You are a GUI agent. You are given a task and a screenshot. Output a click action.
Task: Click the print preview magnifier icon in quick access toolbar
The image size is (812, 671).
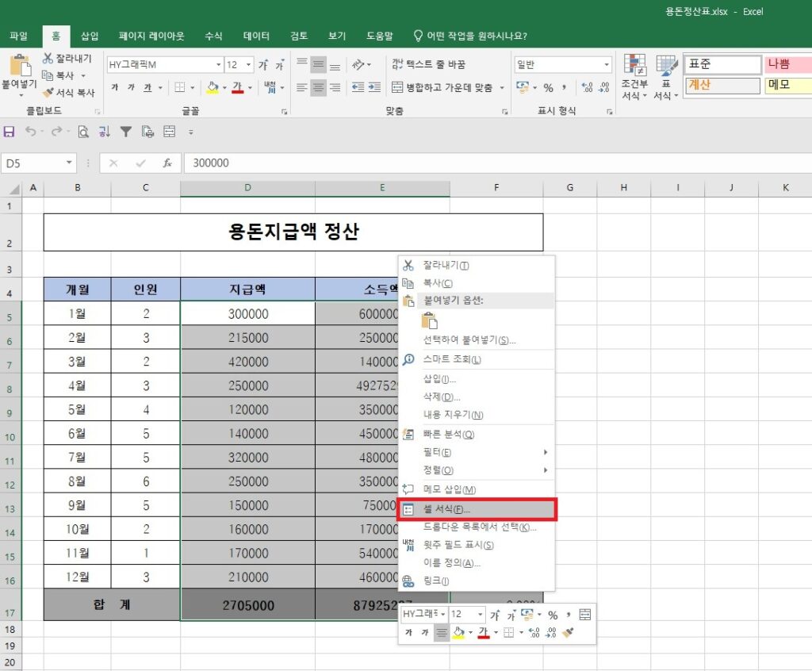tap(82, 132)
